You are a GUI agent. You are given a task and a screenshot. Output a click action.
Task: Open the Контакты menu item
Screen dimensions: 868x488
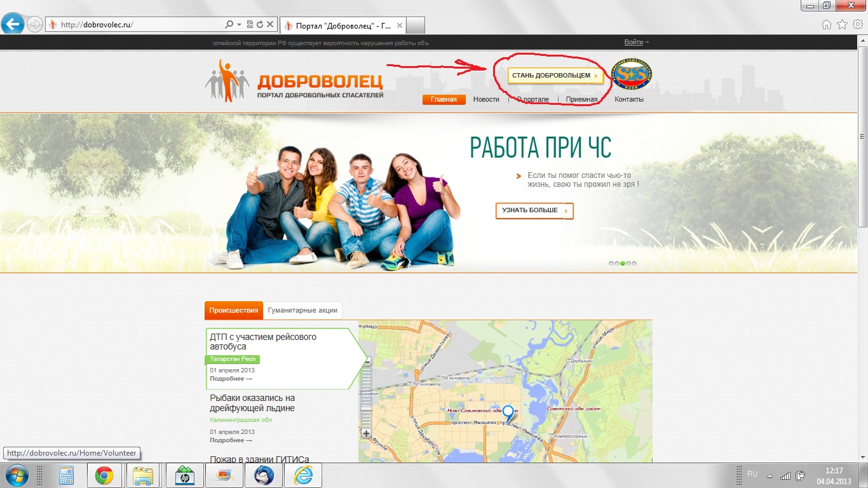(629, 99)
